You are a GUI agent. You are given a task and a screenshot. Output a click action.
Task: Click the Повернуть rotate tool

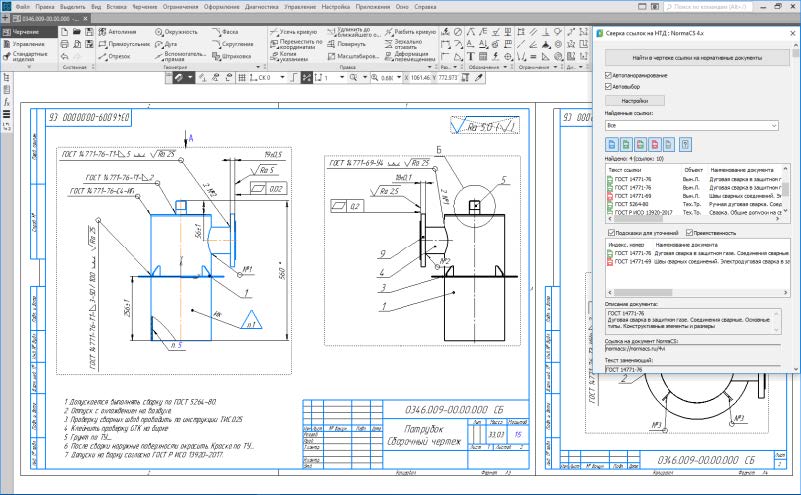pyautogui.click(x=350, y=44)
